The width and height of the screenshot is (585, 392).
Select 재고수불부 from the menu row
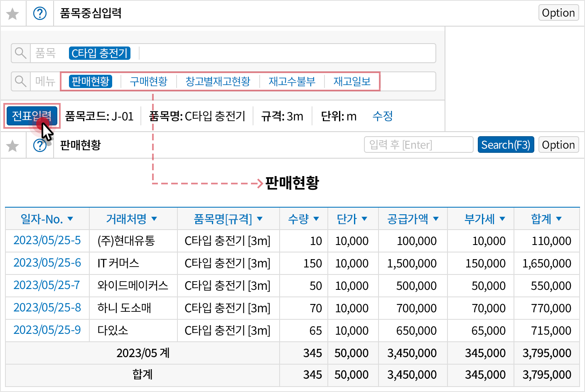292,81
